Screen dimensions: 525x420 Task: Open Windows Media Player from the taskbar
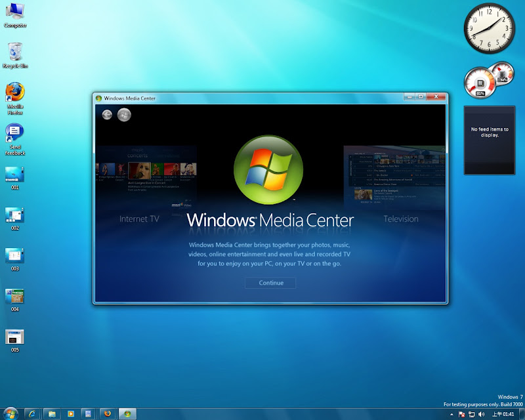[x=71, y=414]
